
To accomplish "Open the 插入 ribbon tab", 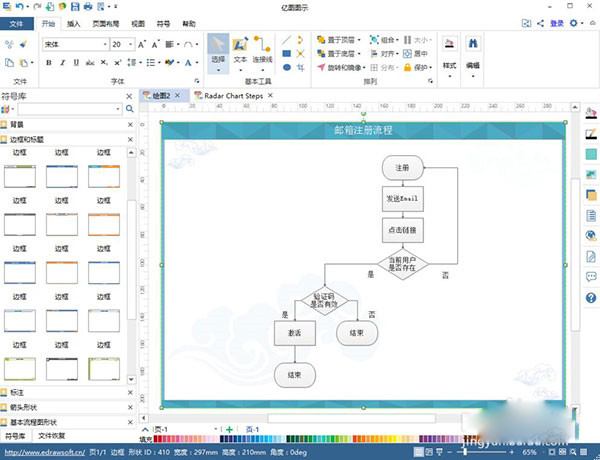I will [75, 22].
